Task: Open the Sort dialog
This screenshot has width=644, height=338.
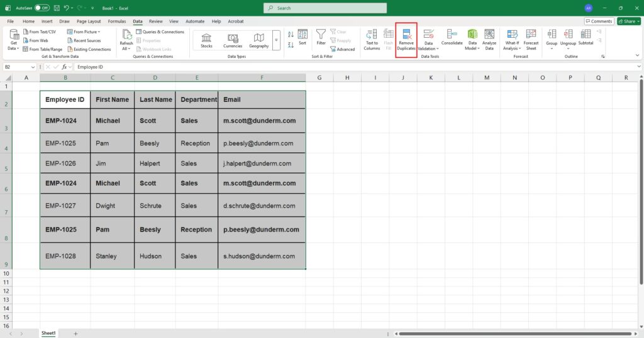Action: point(303,38)
